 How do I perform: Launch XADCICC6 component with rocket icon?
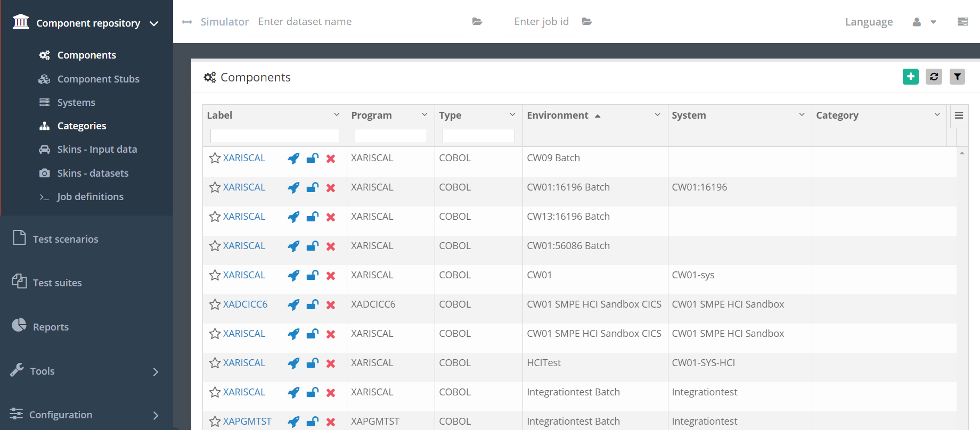pyautogui.click(x=293, y=304)
